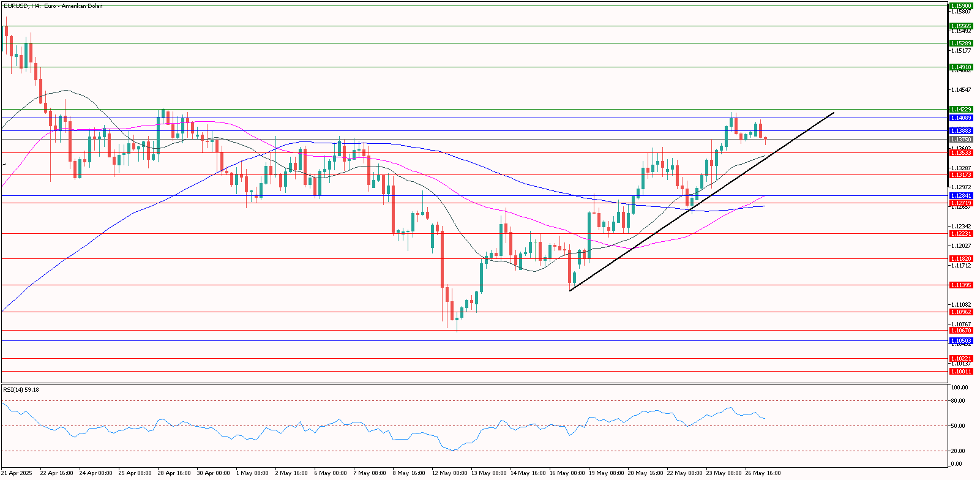This screenshot has width=980, height=480.
Task: Click the green 1.15900 price label
Action: coord(961,6)
